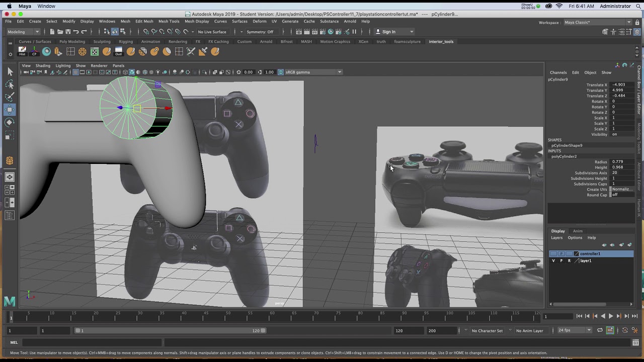Click the Outl outliner shelf icon
Screen dimensions: 644x362
(x=119, y=51)
